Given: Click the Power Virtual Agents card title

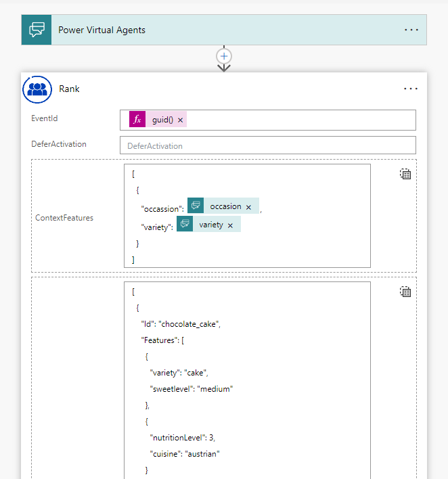Looking at the screenshot, I should coord(102,30).
